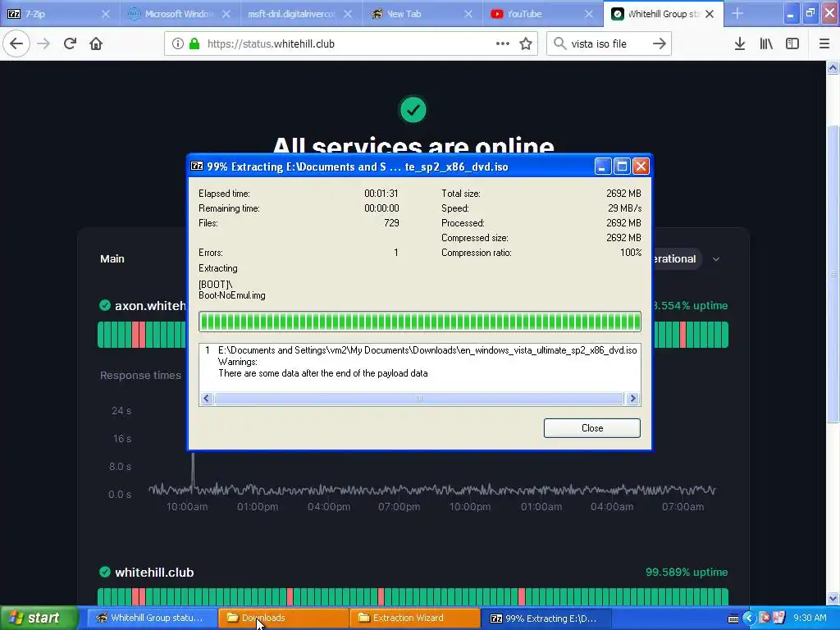Open Extraction Wizard taskbar button
This screenshot has width=840, height=630.
click(x=414, y=619)
